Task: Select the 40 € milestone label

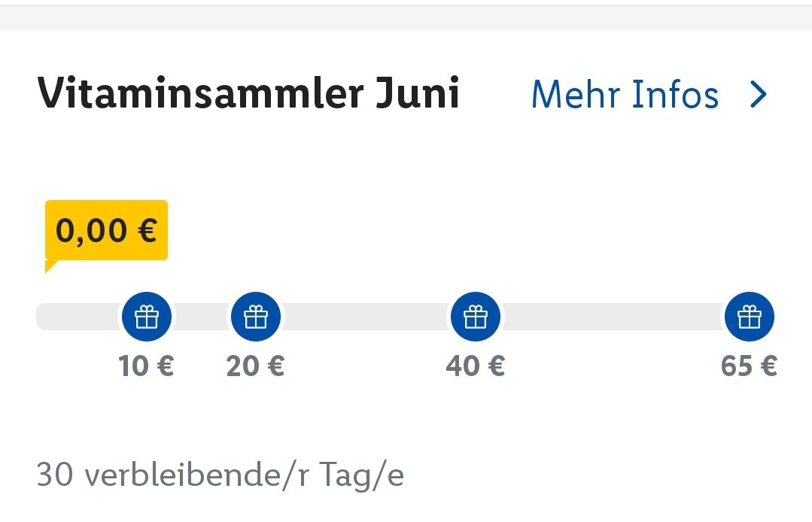Action: [x=476, y=366]
